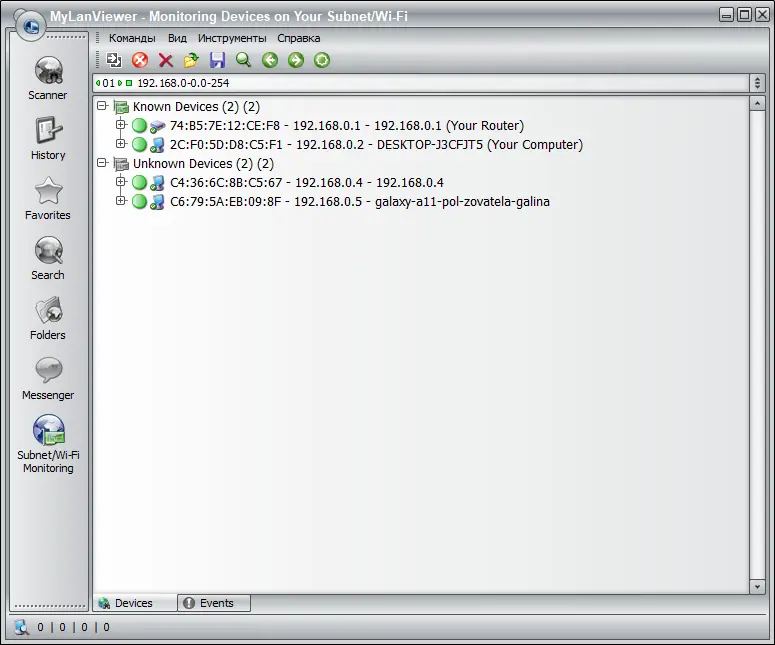The height and width of the screenshot is (645, 775).
Task: Expand the 2C:F0:5D:D8:C5:F1 computer node
Action: (x=121, y=143)
